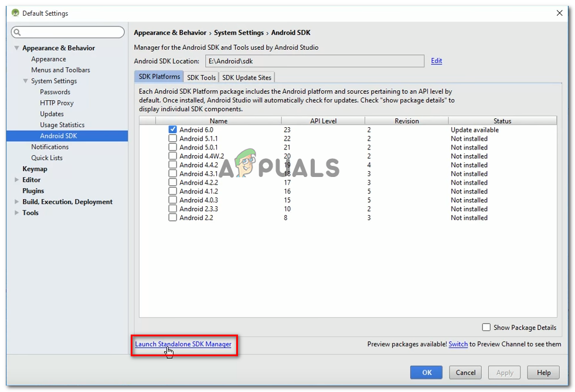Expand the Build, Execution, Deployment arrow

[16, 202]
